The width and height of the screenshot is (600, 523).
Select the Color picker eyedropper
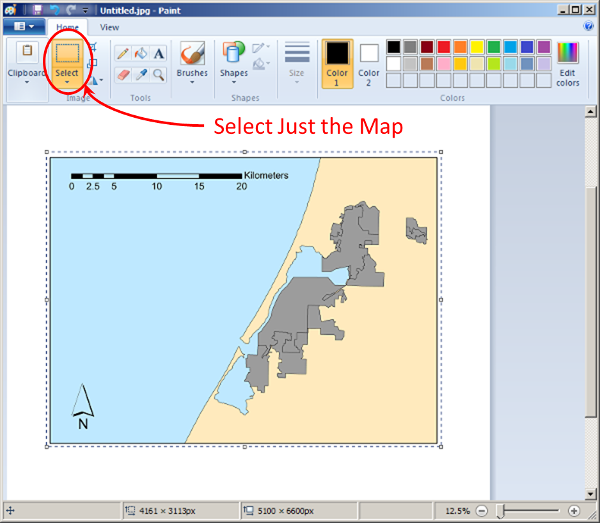coord(141,74)
